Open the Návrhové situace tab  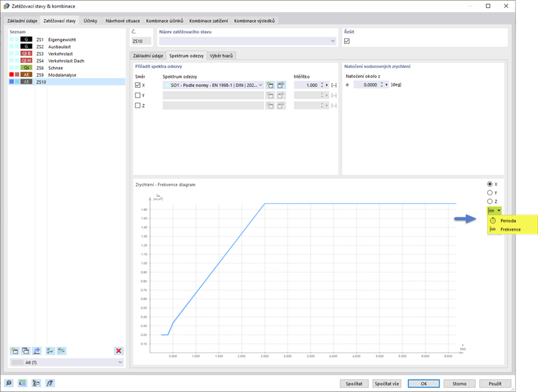pos(123,21)
